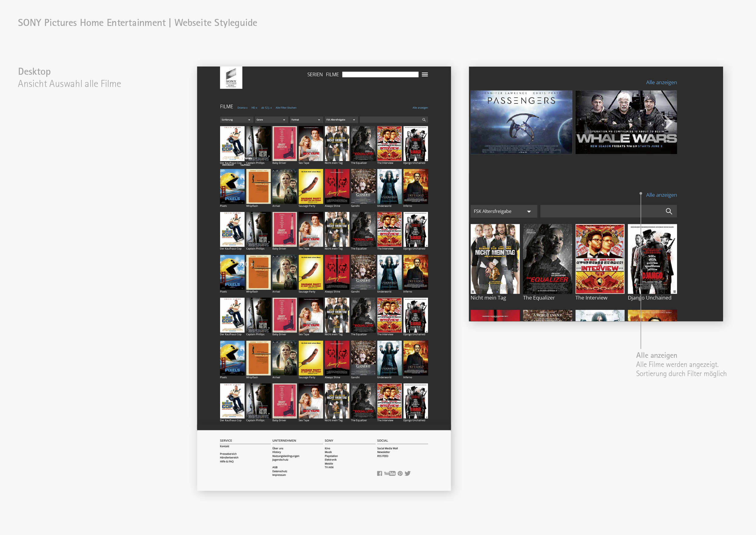Open the Twitter bird icon in footer
Screen dimensions: 756x535
pos(408,473)
